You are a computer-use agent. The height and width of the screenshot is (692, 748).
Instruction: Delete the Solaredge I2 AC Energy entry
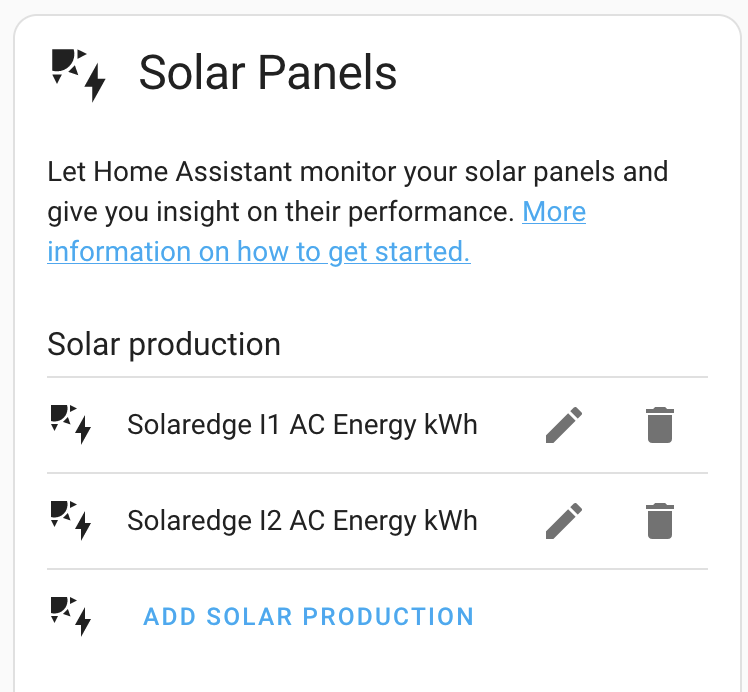point(660,521)
